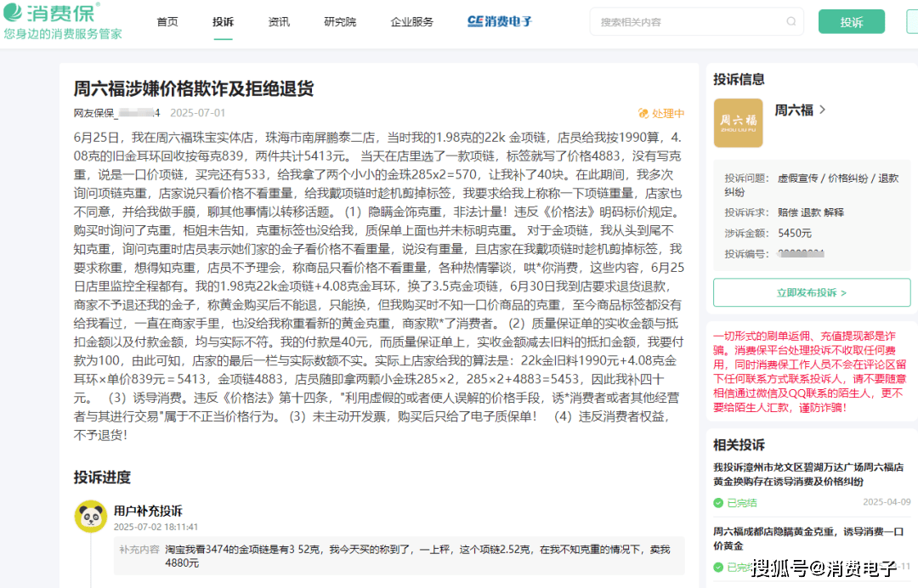Viewport: 918px width, 588px height.
Task: Click the 相关投诉 section heading
Action: click(739, 444)
